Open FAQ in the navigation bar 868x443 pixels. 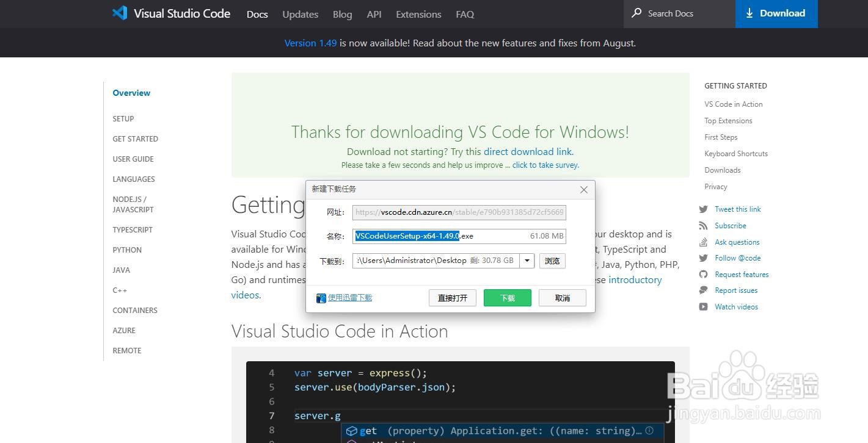[465, 14]
